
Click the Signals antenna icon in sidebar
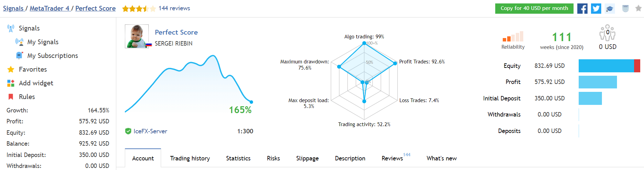(x=11, y=28)
